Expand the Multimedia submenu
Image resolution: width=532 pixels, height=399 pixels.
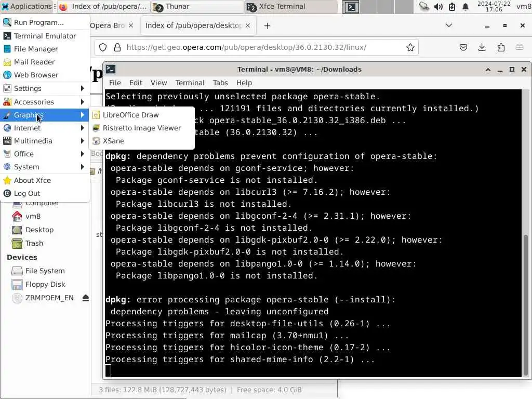pos(45,141)
